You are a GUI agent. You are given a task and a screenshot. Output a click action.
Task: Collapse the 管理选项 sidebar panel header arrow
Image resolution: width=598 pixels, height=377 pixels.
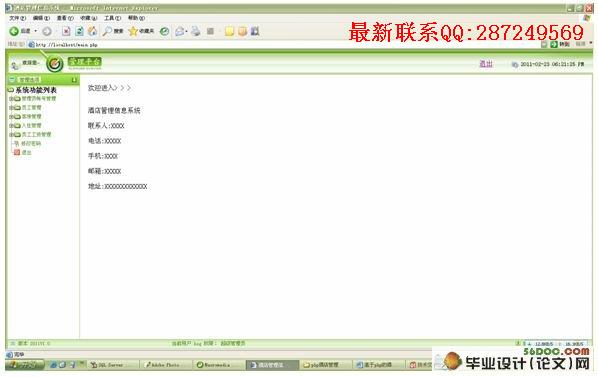coord(74,80)
